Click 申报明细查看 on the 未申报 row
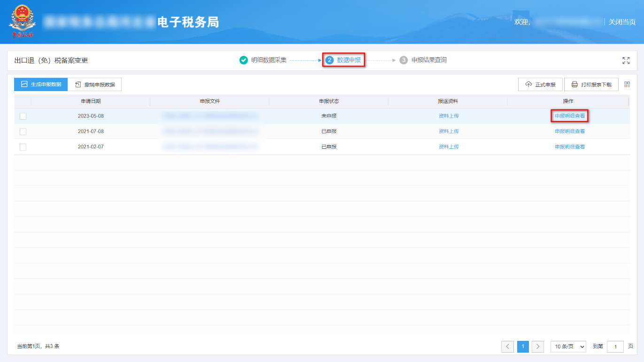Image resolution: width=644 pixels, height=362 pixels. (569, 116)
